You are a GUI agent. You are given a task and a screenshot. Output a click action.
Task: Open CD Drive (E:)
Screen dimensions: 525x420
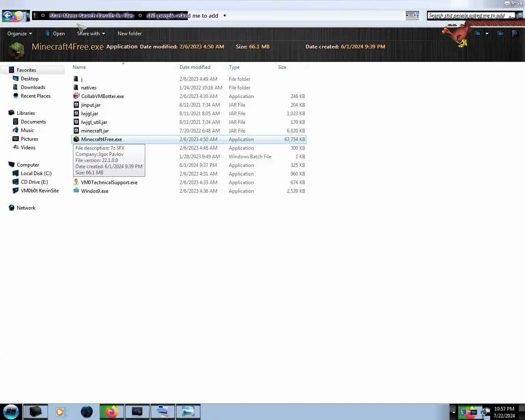[x=34, y=182]
